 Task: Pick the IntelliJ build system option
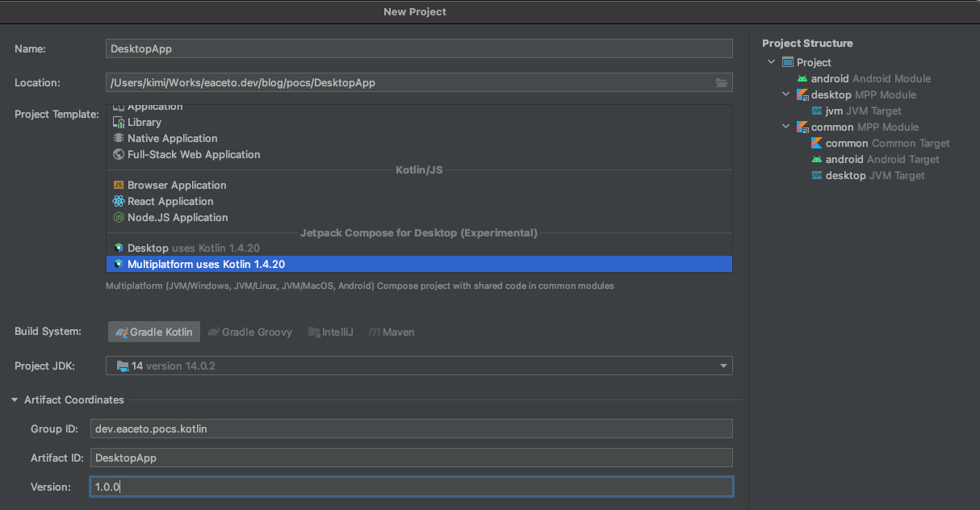tap(331, 332)
